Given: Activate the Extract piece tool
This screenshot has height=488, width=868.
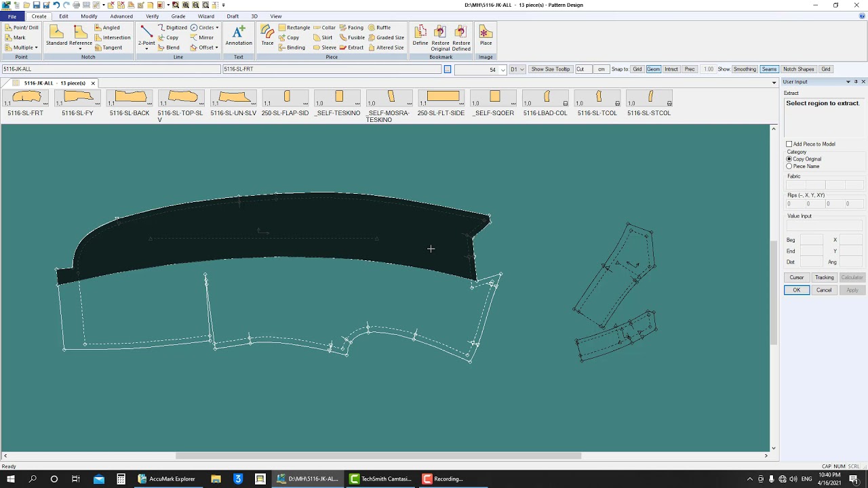Looking at the screenshot, I should 351,47.
